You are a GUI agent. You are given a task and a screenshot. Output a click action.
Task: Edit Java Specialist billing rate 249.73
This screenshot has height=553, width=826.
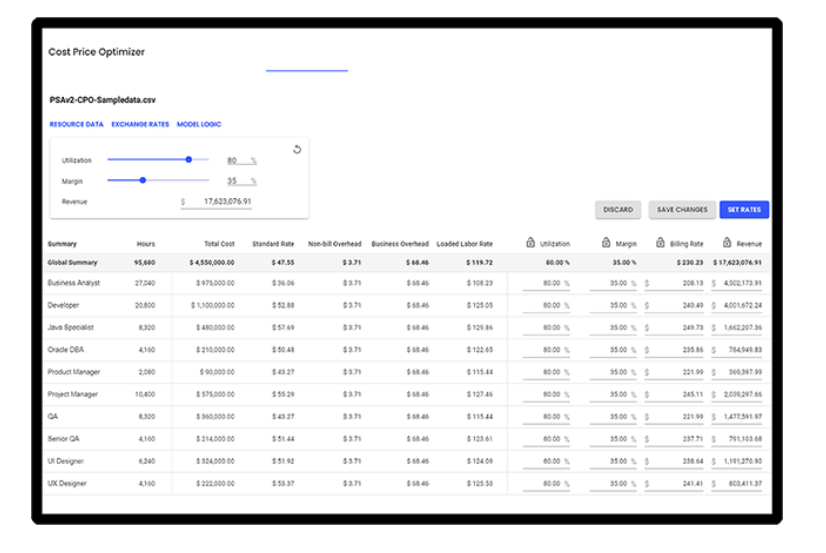674,328
